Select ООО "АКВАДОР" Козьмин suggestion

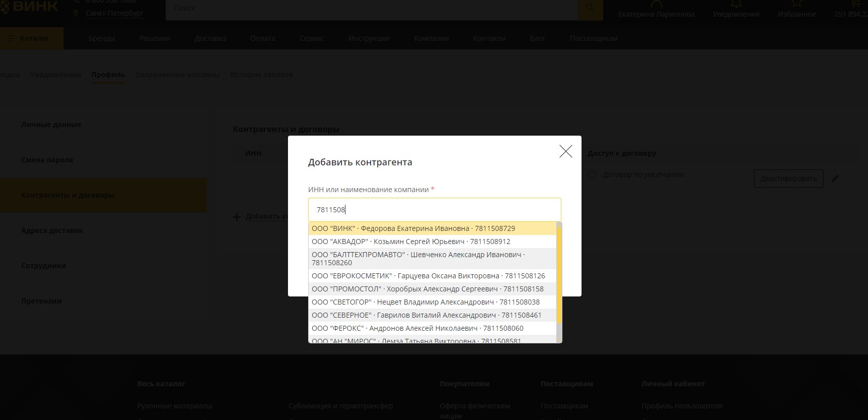432,242
